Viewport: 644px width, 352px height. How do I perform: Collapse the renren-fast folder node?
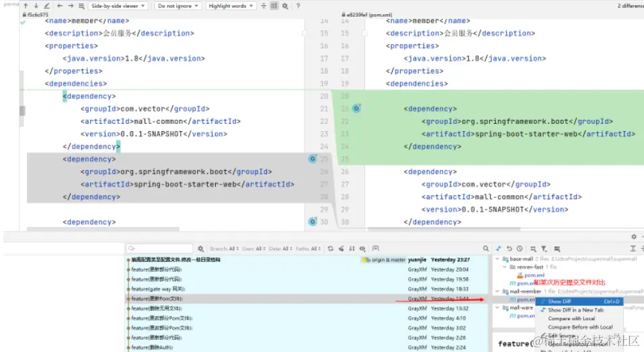[x=505, y=267]
